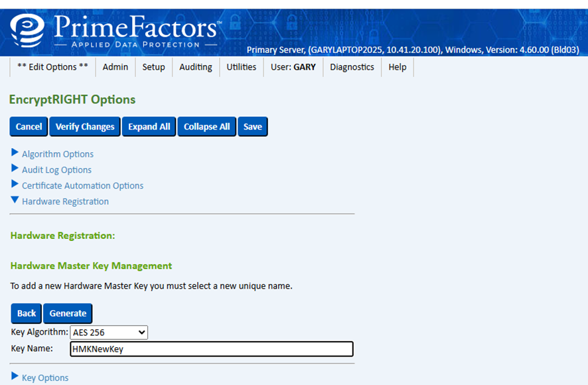Click the unique name instruction sentence

click(x=151, y=286)
